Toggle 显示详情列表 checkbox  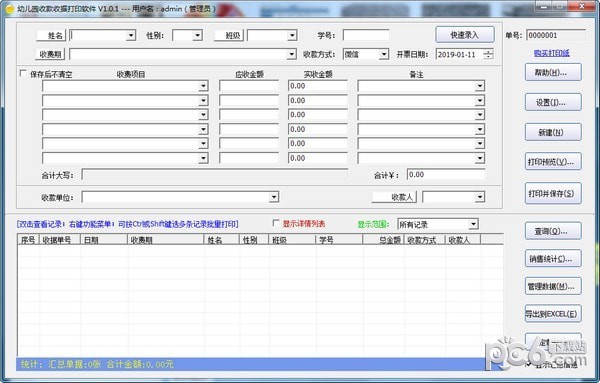[x=276, y=223]
